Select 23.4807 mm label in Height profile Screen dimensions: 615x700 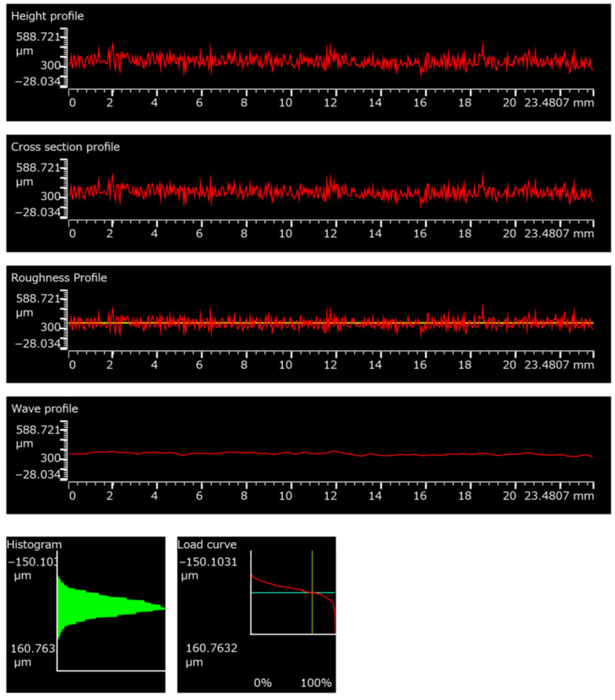[559, 103]
